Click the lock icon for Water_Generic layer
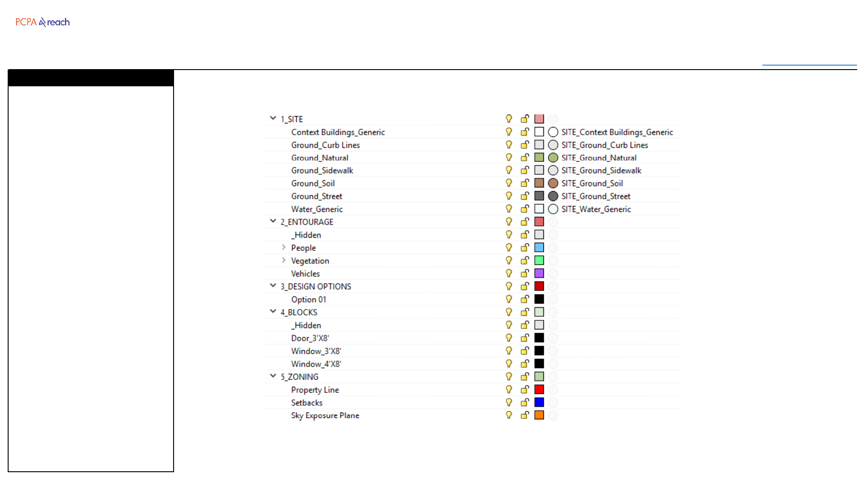The height and width of the screenshot is (488, 868). click(x=524, y=209)
